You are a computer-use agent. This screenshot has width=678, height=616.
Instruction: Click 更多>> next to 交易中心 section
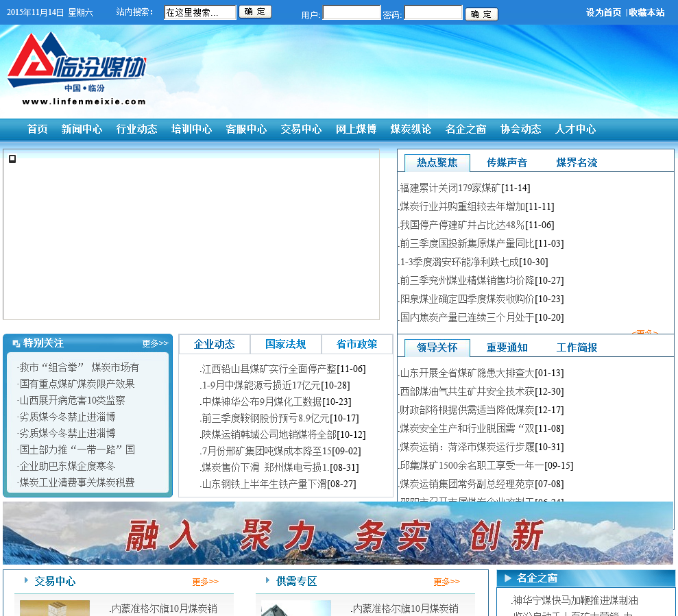206,582
